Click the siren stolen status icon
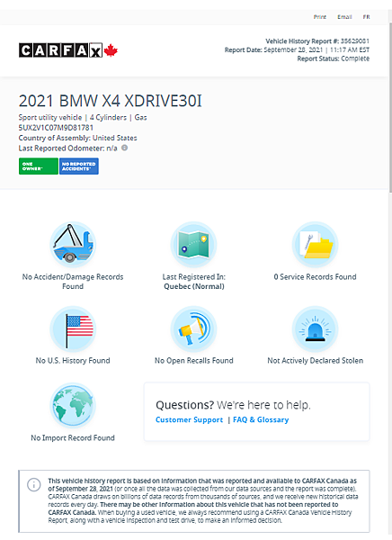The height and width of the screenshot is (540, 392). coord(315,328)
